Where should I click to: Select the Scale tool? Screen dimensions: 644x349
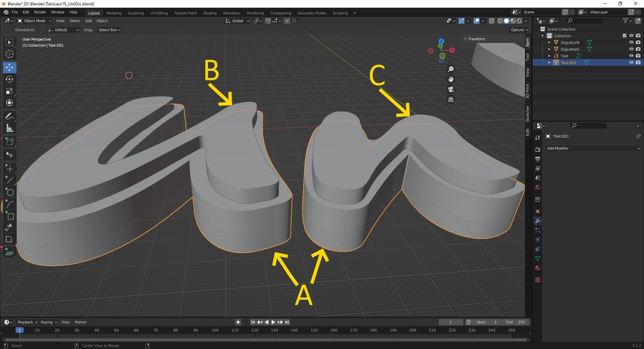pyautogui.click(x=9, y=91)
